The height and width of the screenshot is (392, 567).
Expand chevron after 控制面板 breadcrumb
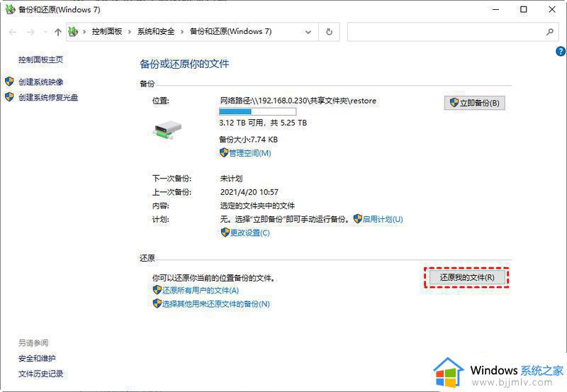[x=130, y=32]
